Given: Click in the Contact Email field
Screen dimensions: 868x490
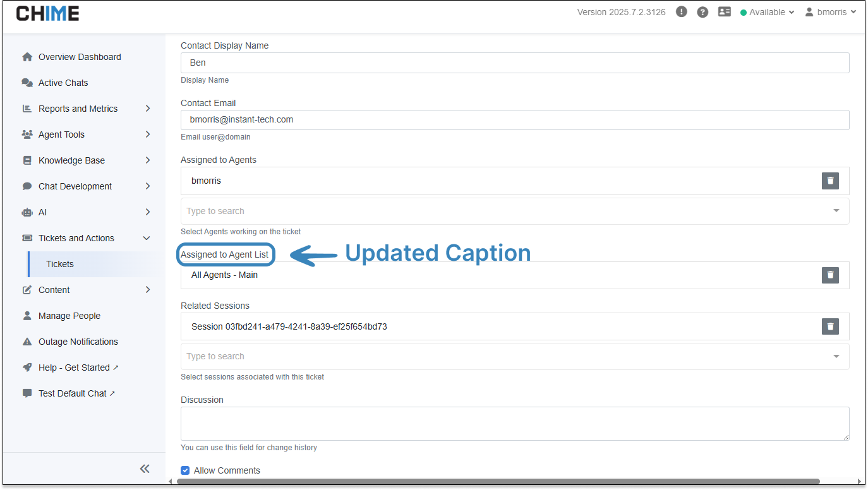Looking at the screenshot, I should [515, 119].
